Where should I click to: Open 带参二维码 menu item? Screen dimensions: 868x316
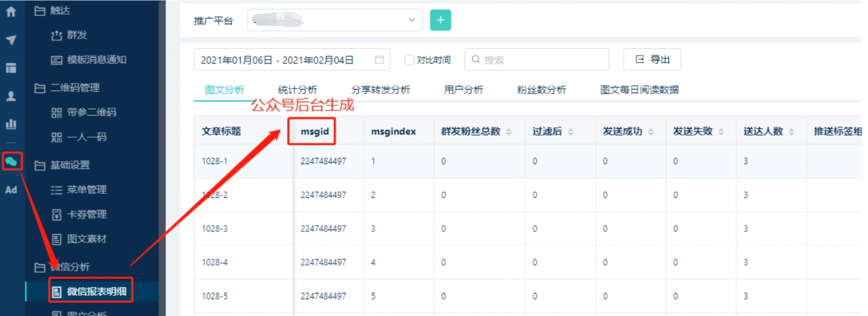pos(84,112)
